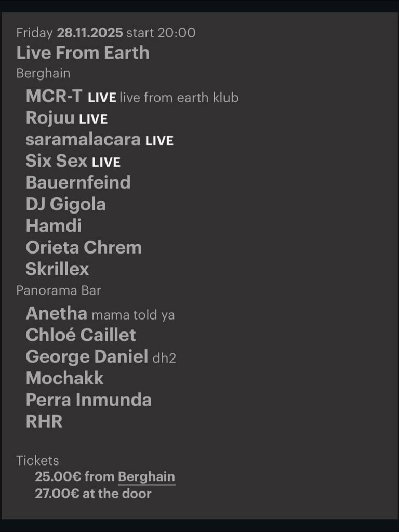Image resolution: width=399 pixels, height=532 pixels.
Task: Click the Anetha artist name
Action: (56, 313)
